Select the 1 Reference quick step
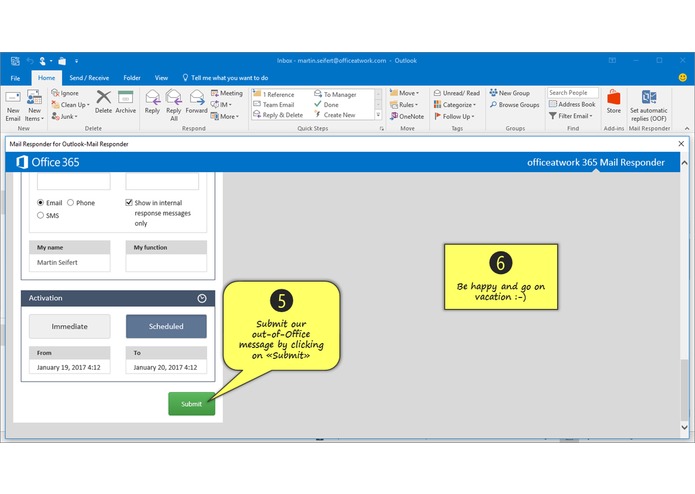 coord(274,94)
